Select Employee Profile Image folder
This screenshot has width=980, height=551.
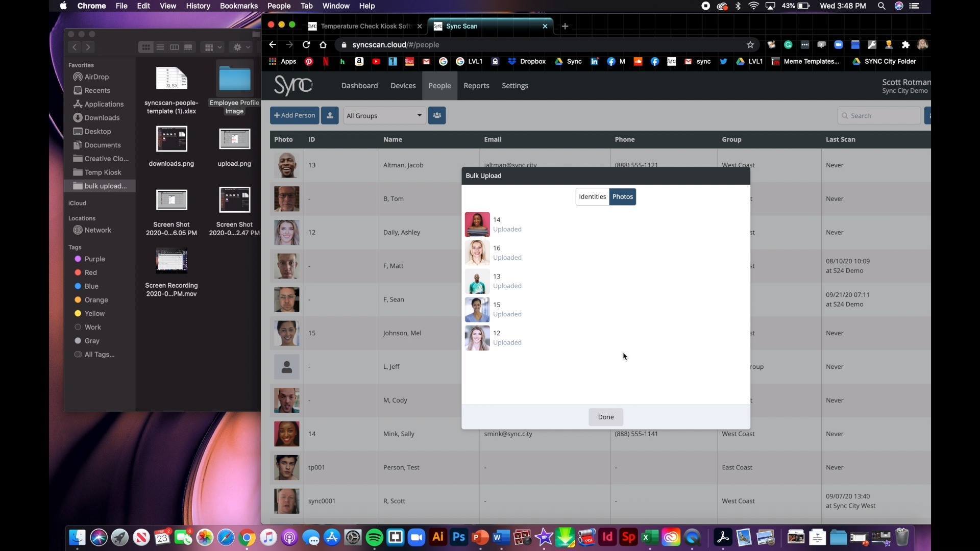pos(235,87)
